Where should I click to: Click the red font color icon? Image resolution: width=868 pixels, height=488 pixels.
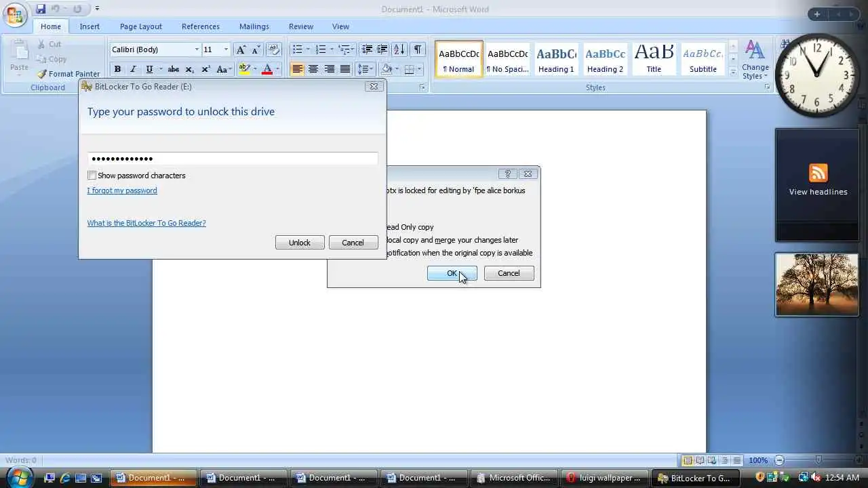click(267, 69)
